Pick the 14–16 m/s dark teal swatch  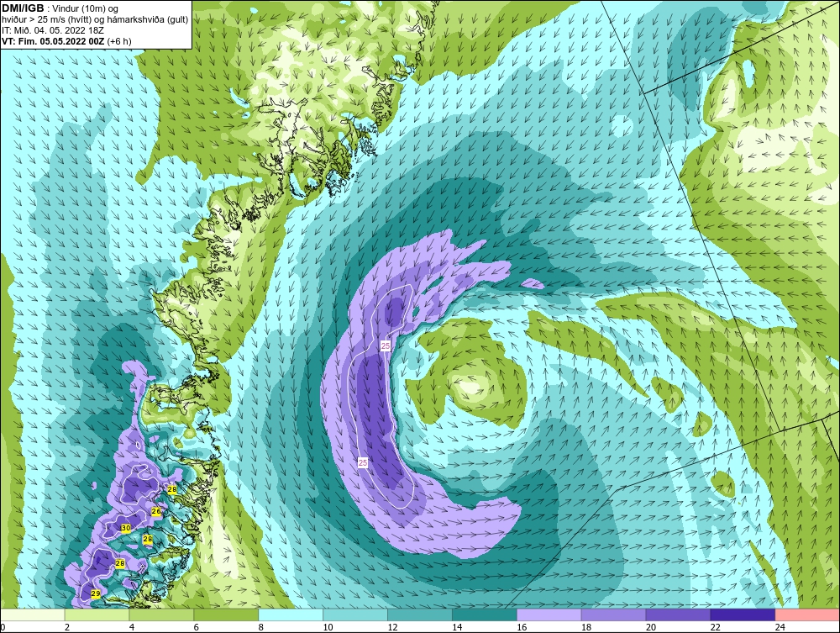coord(485,615)
